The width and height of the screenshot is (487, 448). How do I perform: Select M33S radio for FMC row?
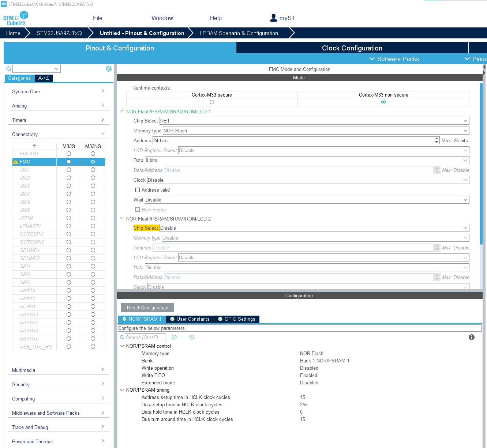point(69,162)
